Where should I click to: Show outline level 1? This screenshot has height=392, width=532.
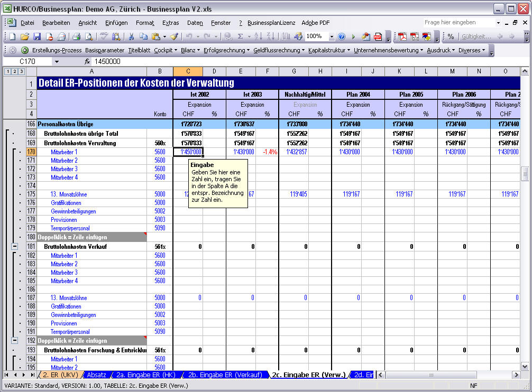click(8, 71)
